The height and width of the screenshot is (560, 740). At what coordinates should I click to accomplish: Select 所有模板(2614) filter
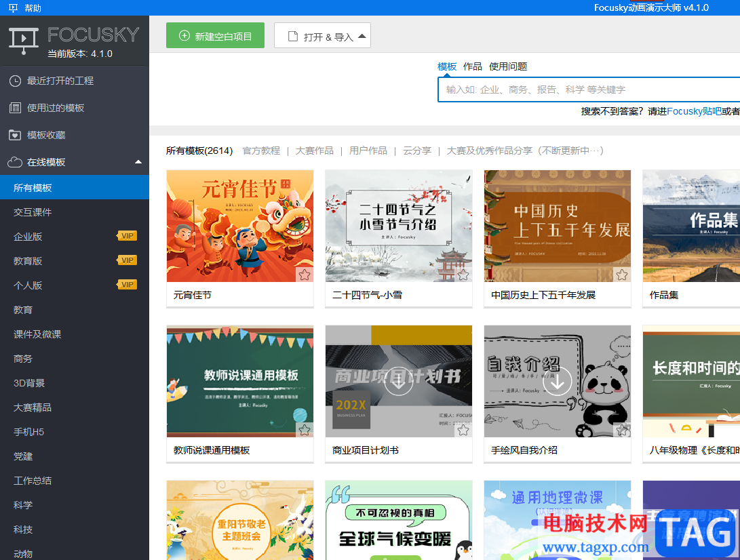click(x=199, y=151)
